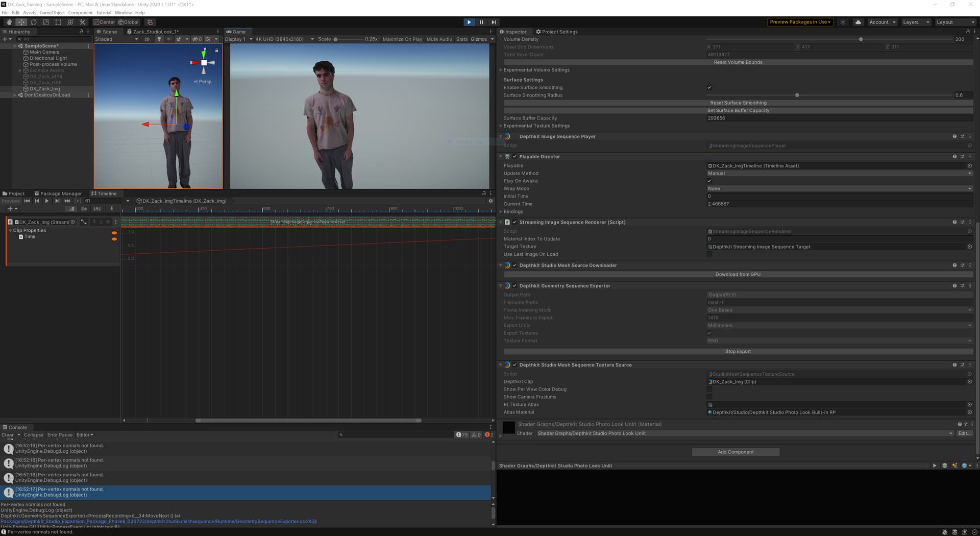This screenshot has height=536, width=980.
Task: Toggle Enable Surface Smoothing checkbox
Action: click(x=709, y=88)
